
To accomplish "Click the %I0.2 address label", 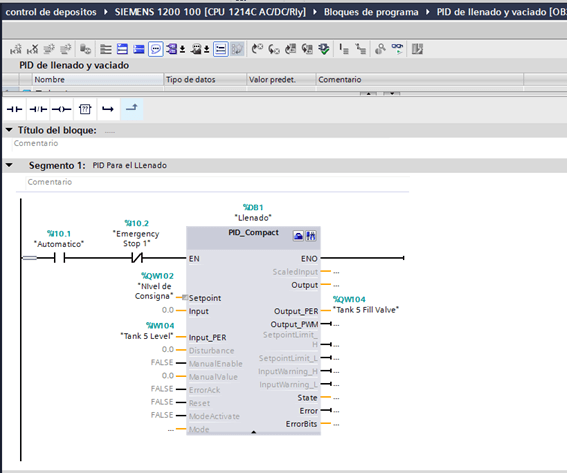I will tap(136, 223).
